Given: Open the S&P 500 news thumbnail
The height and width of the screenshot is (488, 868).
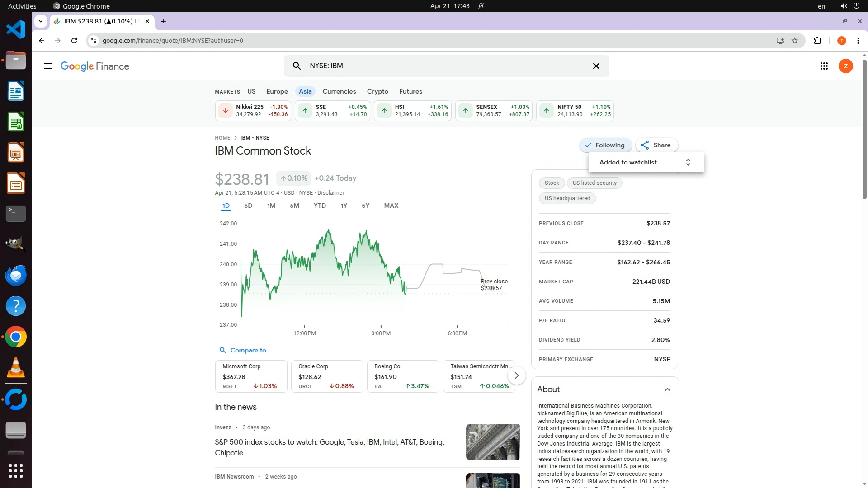Looking at the screenshot, I should (493, 441).
